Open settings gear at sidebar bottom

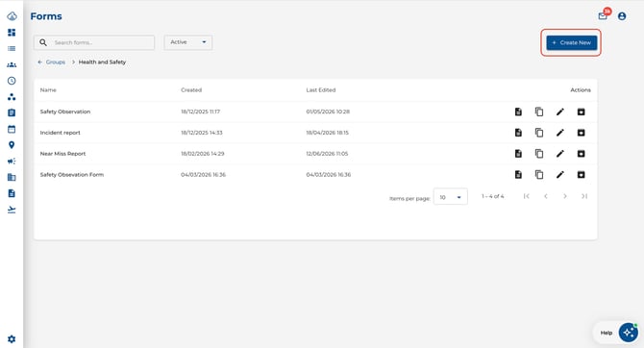[12, 339]
